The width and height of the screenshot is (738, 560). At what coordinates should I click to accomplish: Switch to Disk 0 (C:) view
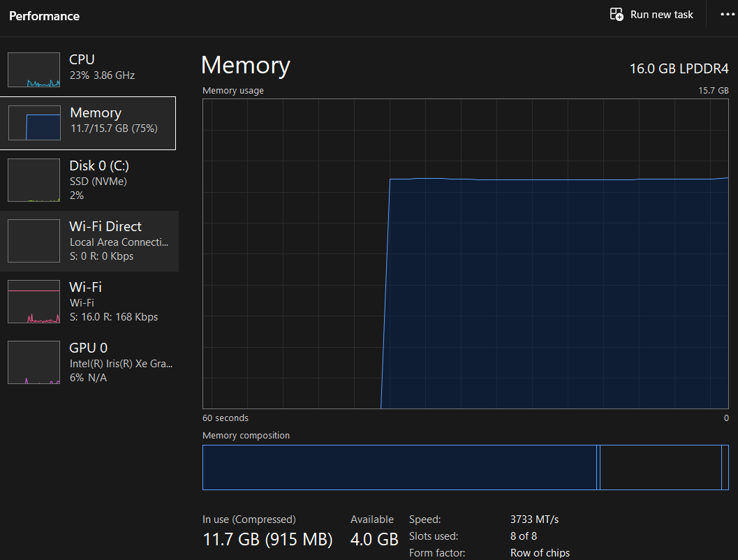89,180
